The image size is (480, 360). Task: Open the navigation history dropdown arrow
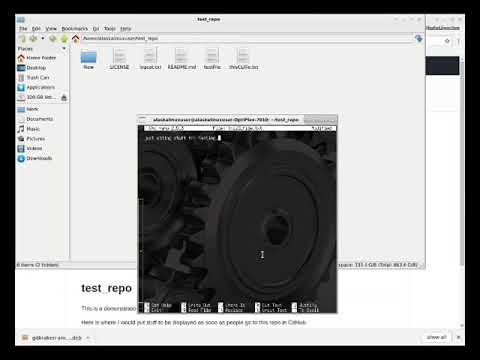[43, 39]
